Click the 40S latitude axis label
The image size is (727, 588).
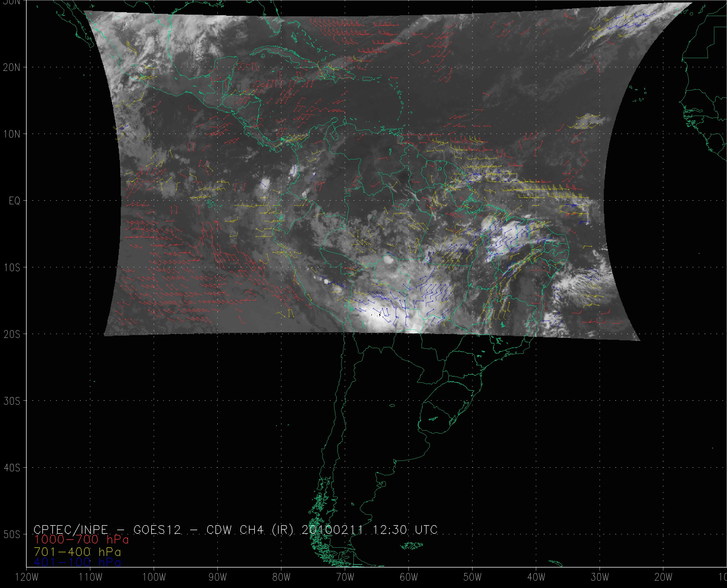[12, 468]
